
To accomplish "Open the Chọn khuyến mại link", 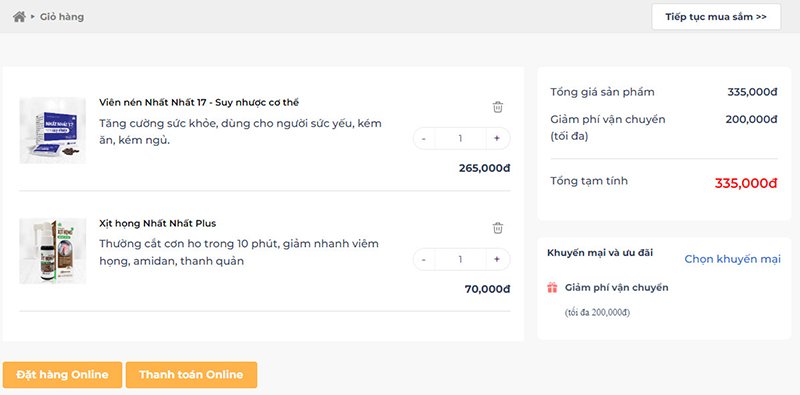I will click(733, 259).
